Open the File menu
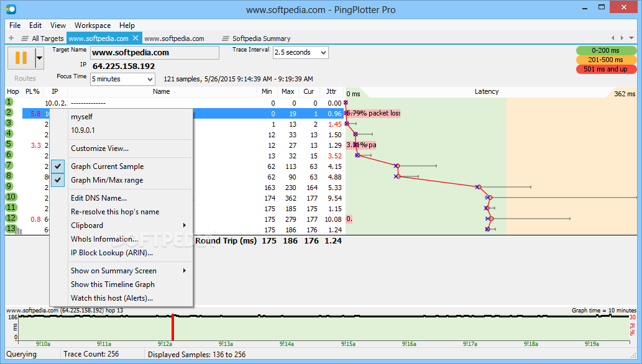Image resolution: width=642 pixels, height=364 pixels. [15, 25]
